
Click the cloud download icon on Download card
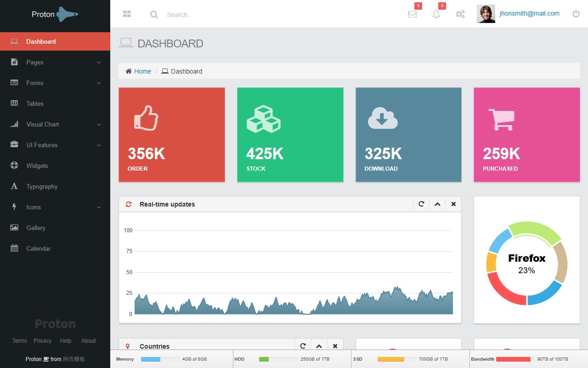coord(383,118)
